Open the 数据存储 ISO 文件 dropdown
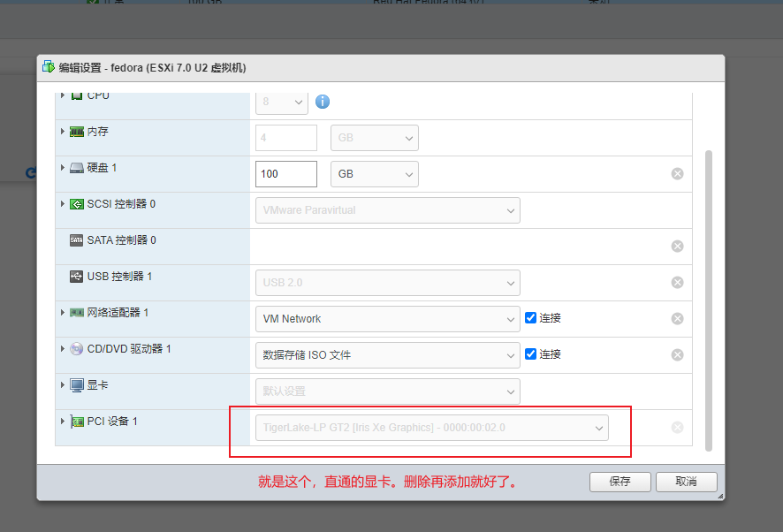Screen dimensions: 783x532 pos(387,355)
